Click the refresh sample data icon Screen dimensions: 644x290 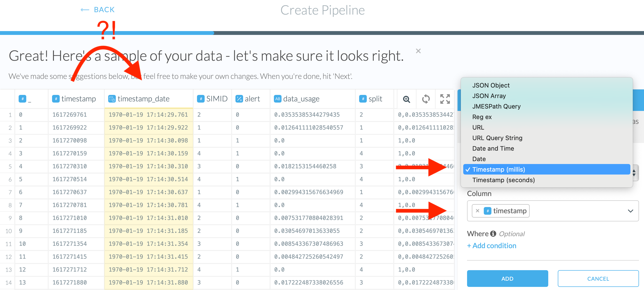(426, 99)
